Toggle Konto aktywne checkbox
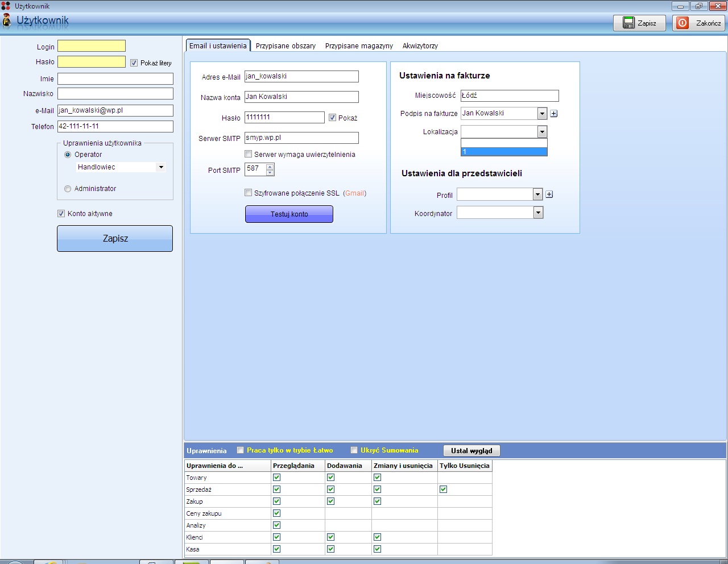 click(61, 214)
